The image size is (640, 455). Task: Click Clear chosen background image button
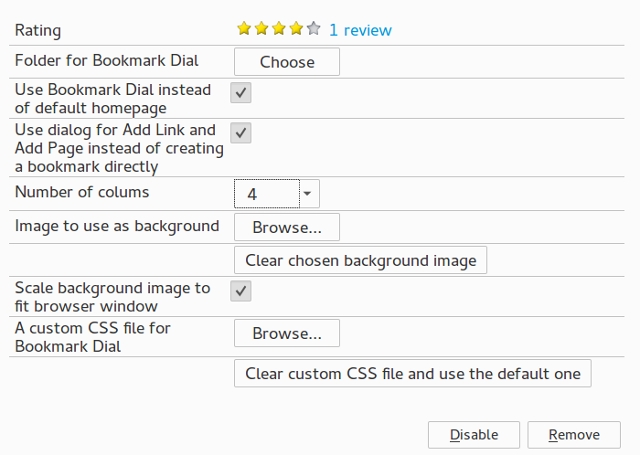[x=360, y=260]
